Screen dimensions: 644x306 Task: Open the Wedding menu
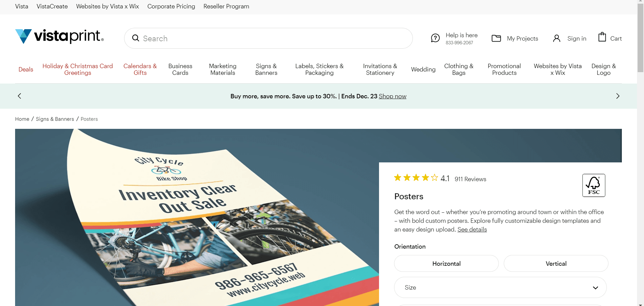pos(423,69)
